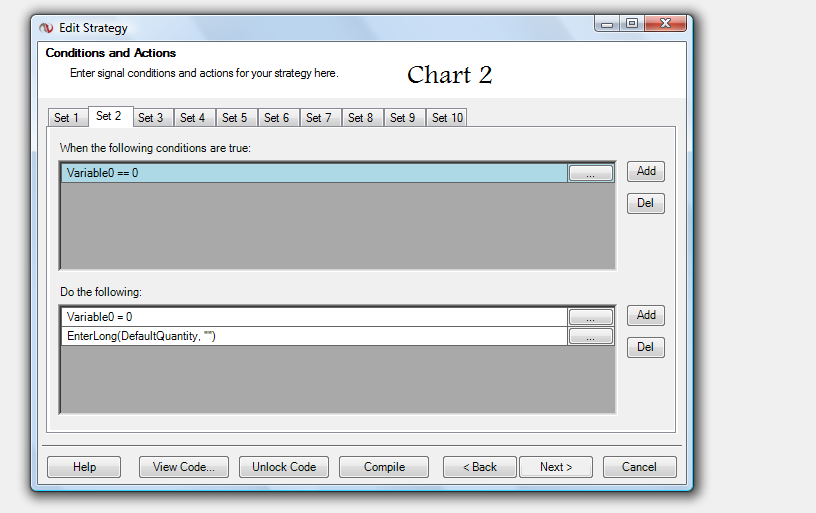Open editor button for Variable0 == 0 condition
This screenshot has width=816, height=513.
(x=590, y=173)
